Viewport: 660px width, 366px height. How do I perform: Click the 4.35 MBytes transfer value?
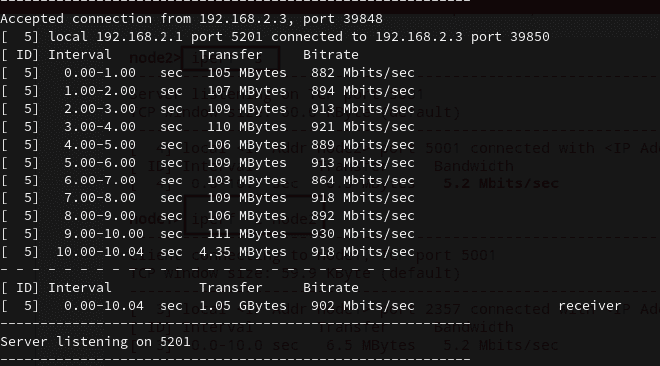click(243, 252)
